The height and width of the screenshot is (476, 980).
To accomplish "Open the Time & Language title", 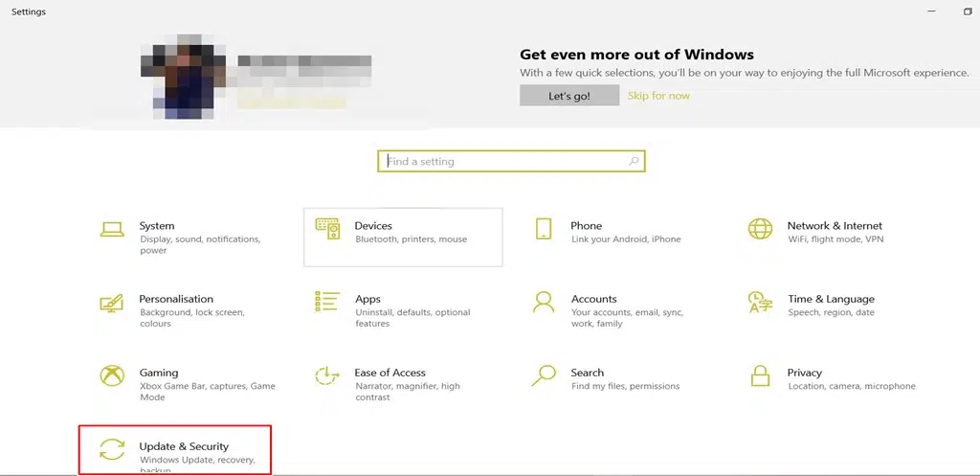I will click(832, 299).
